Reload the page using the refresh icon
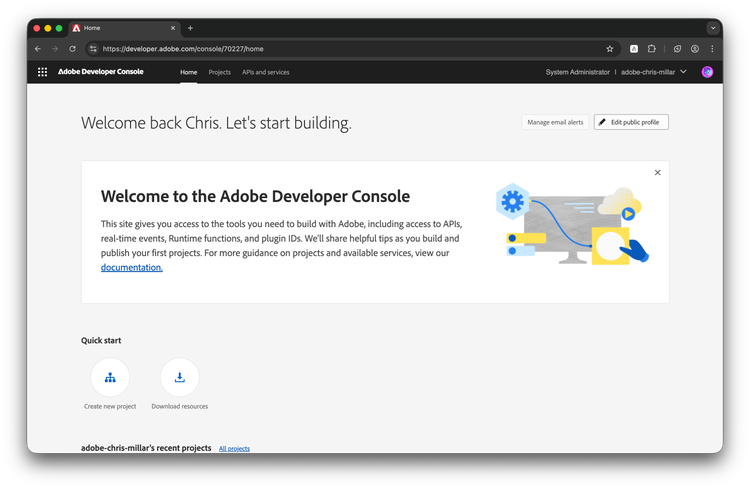Viewport: 750px width, 489px height. coord(72,48)
